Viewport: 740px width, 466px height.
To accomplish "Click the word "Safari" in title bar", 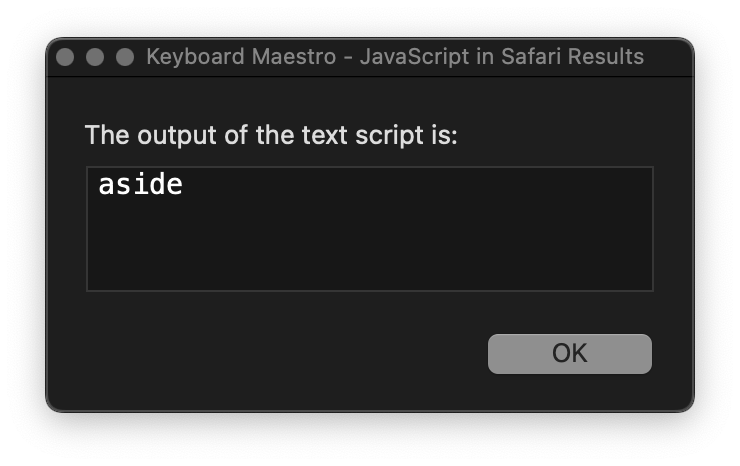I will [x=531, y=57].
